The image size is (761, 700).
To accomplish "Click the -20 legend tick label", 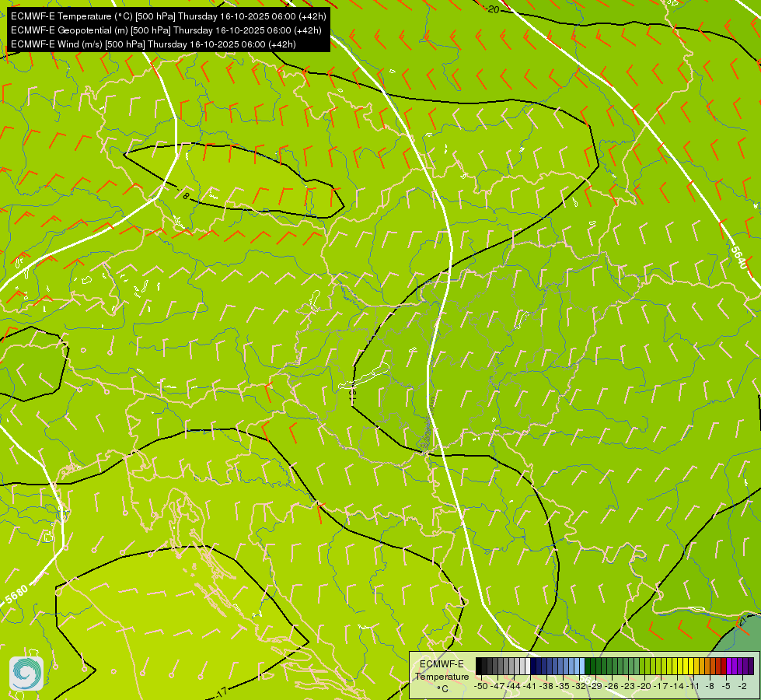I will click(x=644, y=686).
